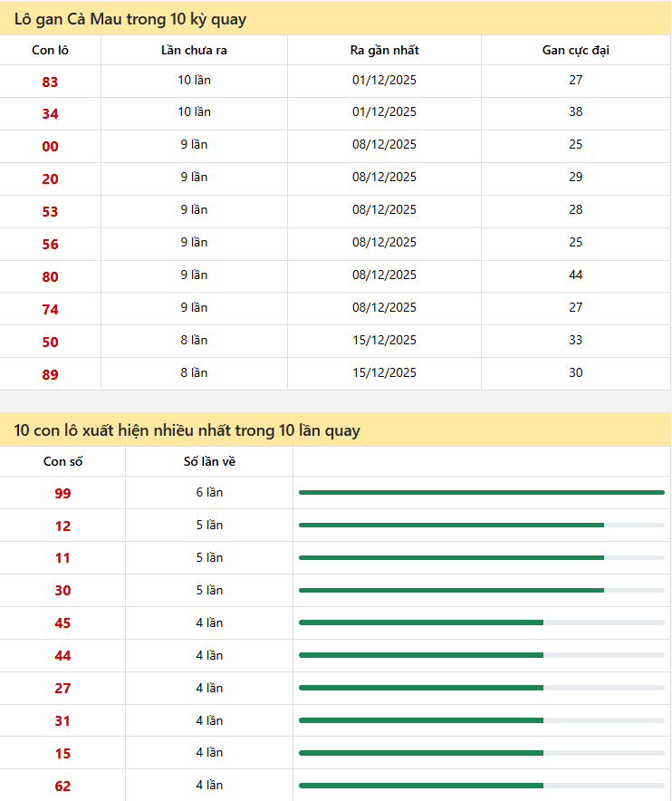Click the "Lần chưa ra" column header
The image size is (672, 801).
(194, 50)
